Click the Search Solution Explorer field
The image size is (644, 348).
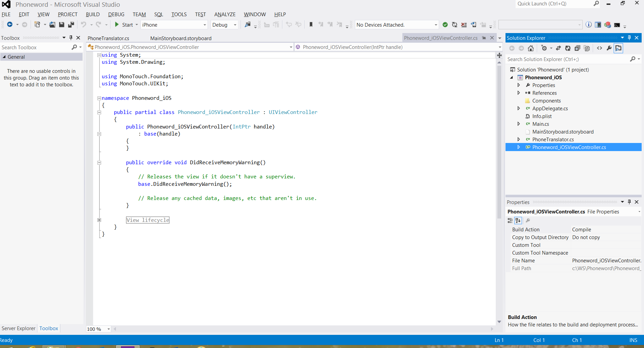tap(568, 59)
